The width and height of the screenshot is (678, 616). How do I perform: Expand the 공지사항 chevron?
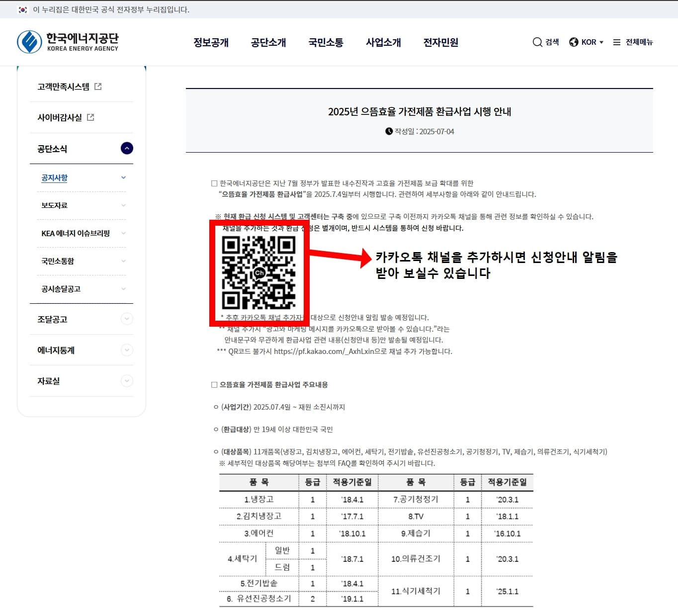tap(123, 177)
